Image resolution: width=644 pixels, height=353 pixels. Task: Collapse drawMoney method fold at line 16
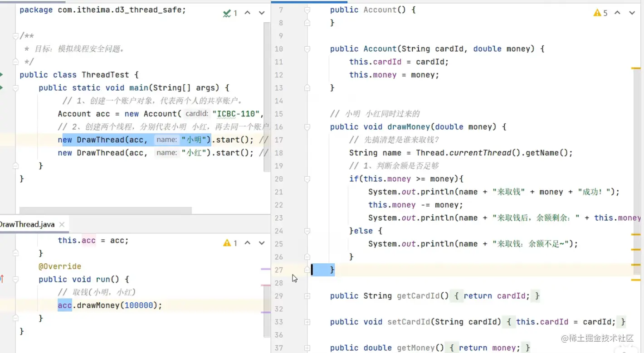[x=307, y=127]
